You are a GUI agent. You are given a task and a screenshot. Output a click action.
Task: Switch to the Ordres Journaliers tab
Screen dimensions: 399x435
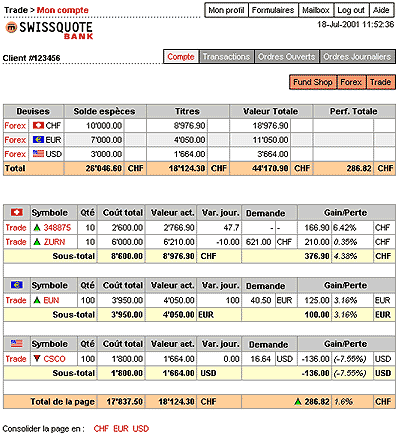(357, 57)
